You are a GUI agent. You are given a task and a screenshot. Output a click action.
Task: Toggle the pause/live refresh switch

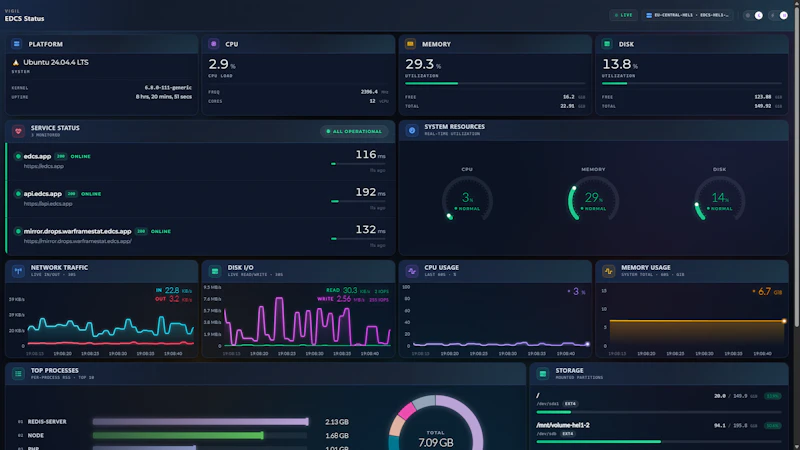779,15
